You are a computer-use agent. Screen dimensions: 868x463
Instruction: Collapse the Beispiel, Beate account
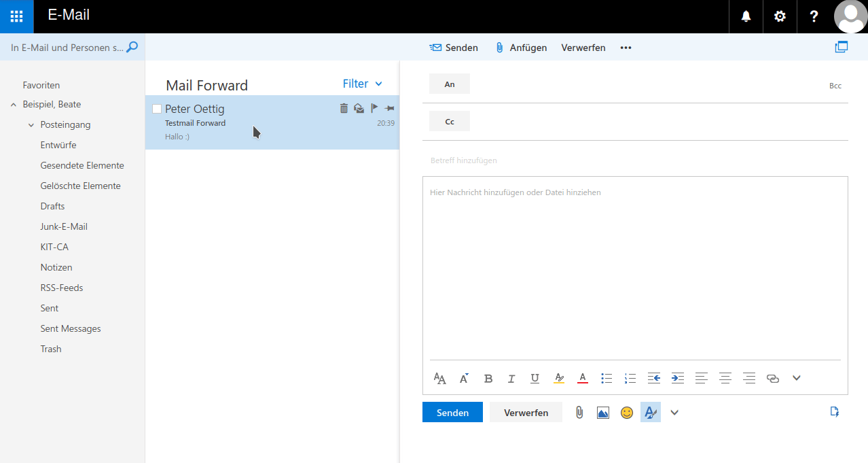click(14, 105)
